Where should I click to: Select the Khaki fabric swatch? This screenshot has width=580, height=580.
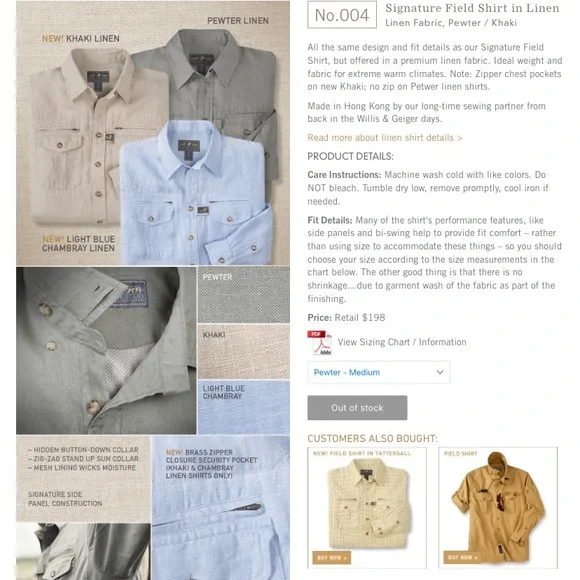pyautogui.click(x=244, y=351)
